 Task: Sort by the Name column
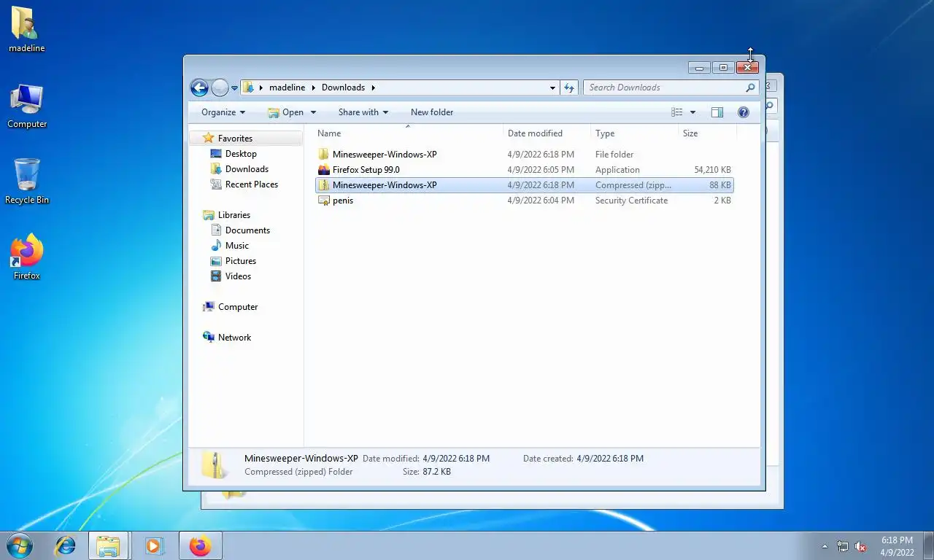[x=409, y=133]
